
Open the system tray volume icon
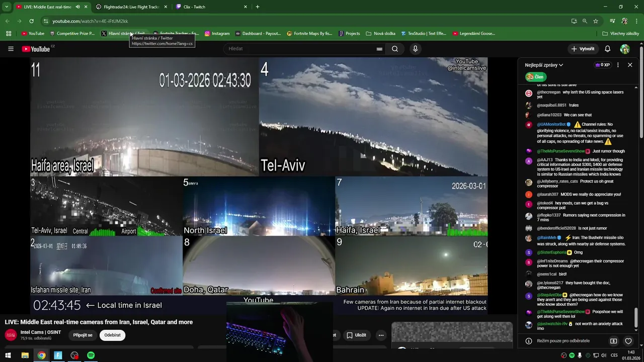coord(604,355)
